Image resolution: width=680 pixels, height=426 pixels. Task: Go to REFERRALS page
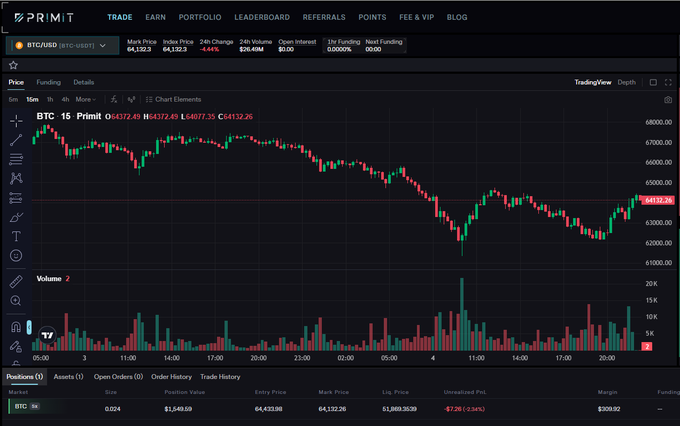click(x=324, y=17)
